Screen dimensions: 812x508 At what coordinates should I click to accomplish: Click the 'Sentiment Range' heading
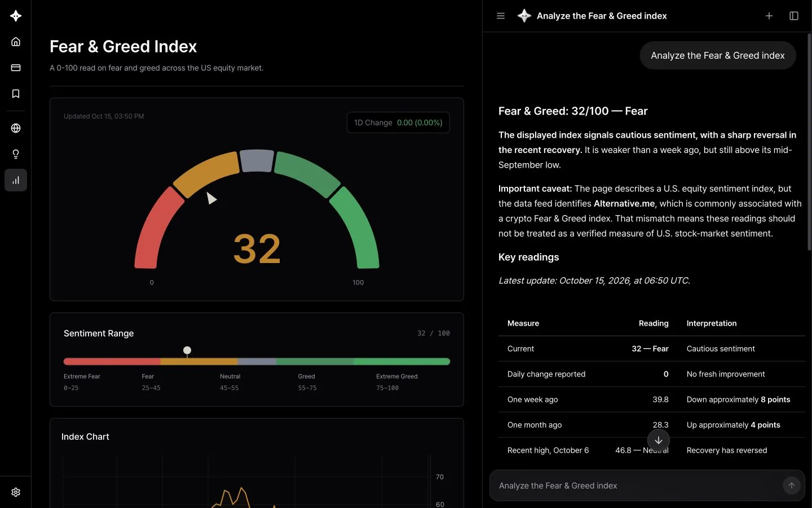point(99,334)
